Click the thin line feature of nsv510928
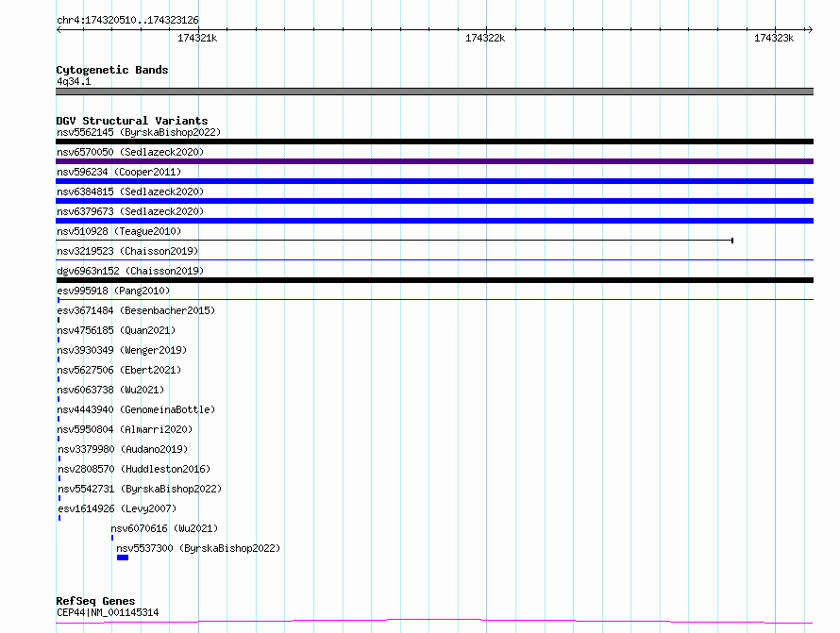This screenshot has height=633, width=840. click(395, 241)
